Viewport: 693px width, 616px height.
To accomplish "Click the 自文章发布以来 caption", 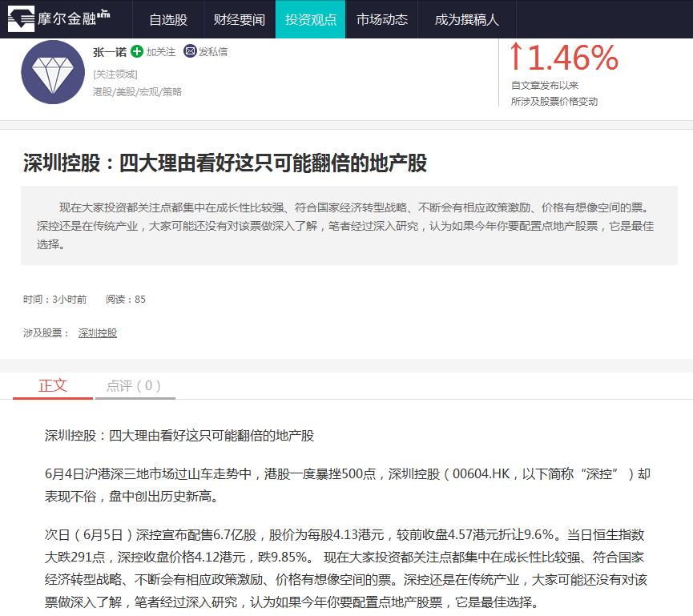I will [545, 85].
